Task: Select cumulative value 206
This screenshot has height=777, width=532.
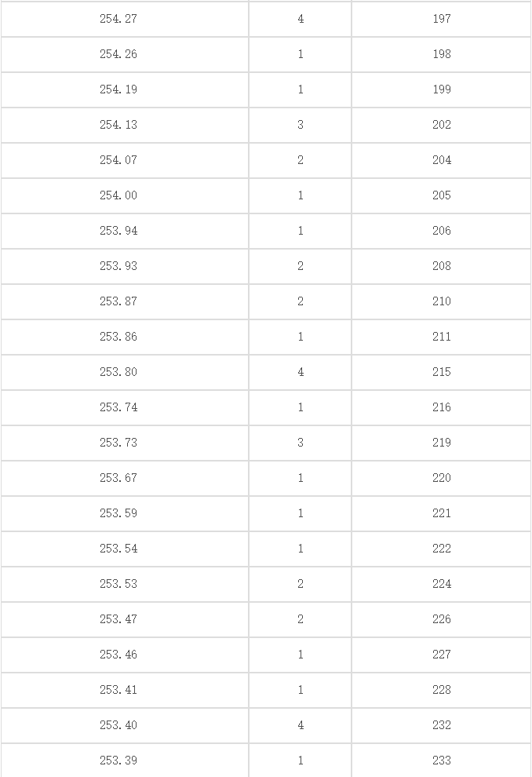Action: point(441,231)
